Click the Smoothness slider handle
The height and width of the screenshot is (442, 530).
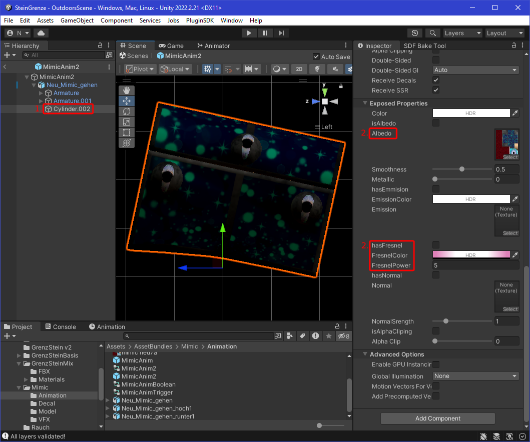click(x=462, y=169)
